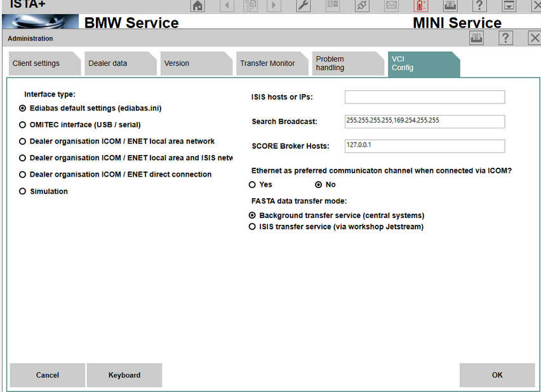The image size is (541, 392).
Task: Click the Cancel button
Action: point(47,375)
